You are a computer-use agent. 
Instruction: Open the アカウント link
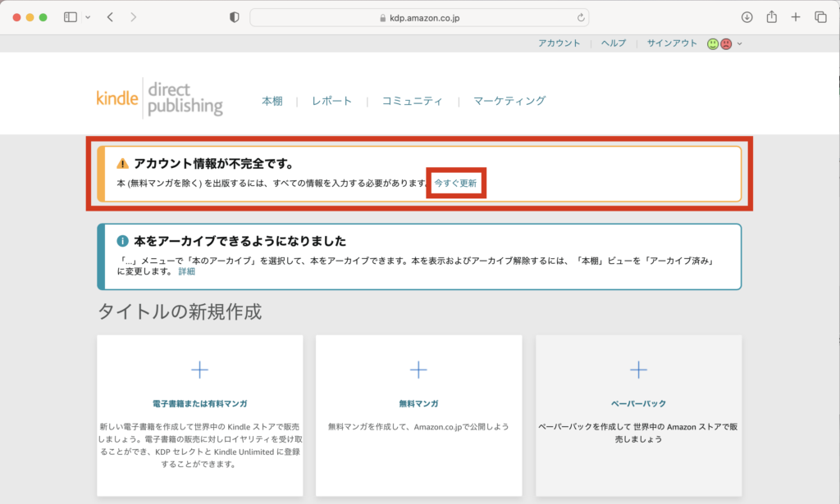(559, 43)
